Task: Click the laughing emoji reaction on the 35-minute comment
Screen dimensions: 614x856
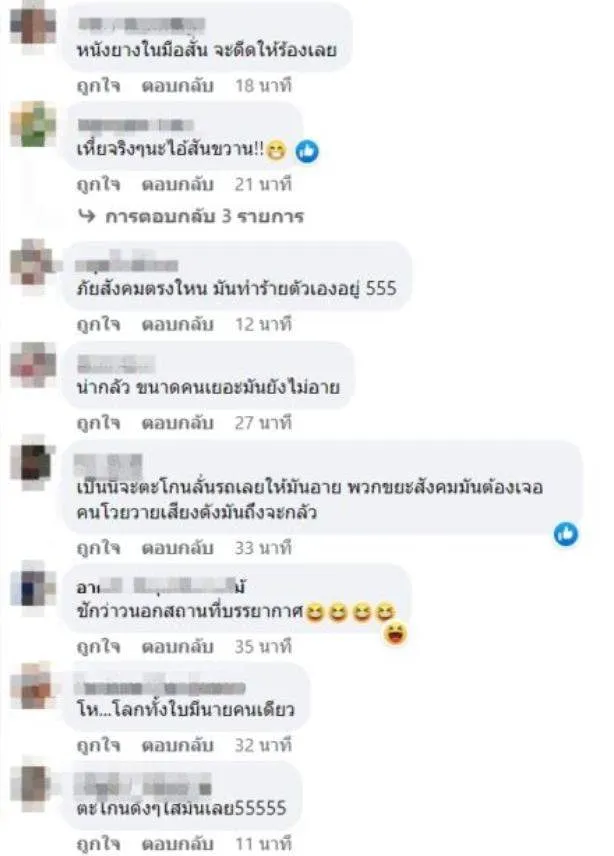Action: [396, 634]
